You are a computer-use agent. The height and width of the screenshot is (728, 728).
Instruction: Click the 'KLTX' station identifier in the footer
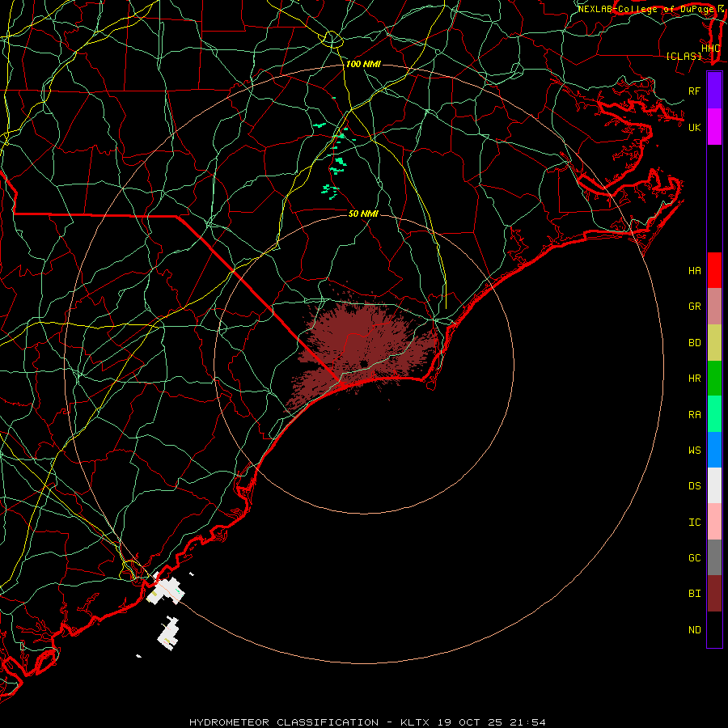click(415, 722)
